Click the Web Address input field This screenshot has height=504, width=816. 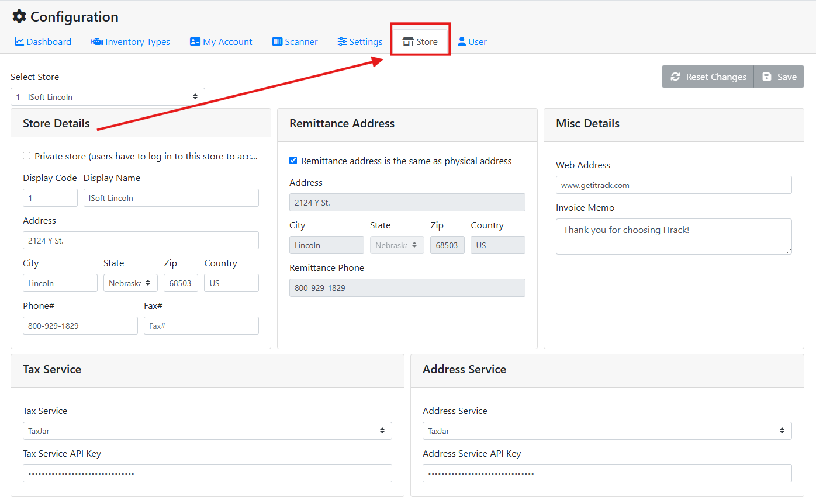pyautogui.click(x=673, y=185)
